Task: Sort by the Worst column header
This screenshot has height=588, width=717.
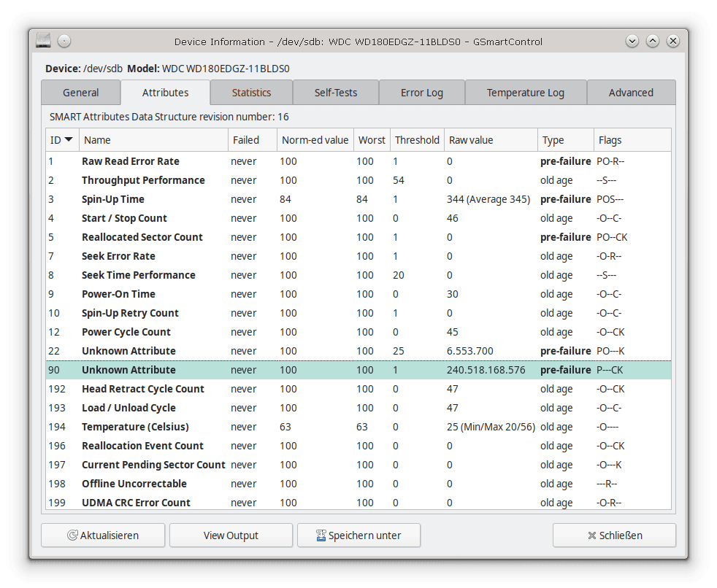Action: [x=372, y=140]
